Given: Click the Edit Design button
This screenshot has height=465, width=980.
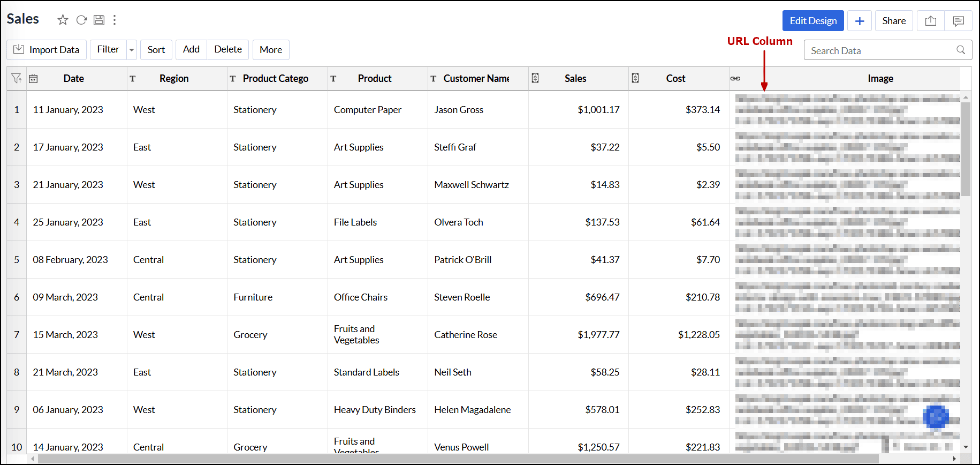Looking at the screenshot, I should click(812, 21).
